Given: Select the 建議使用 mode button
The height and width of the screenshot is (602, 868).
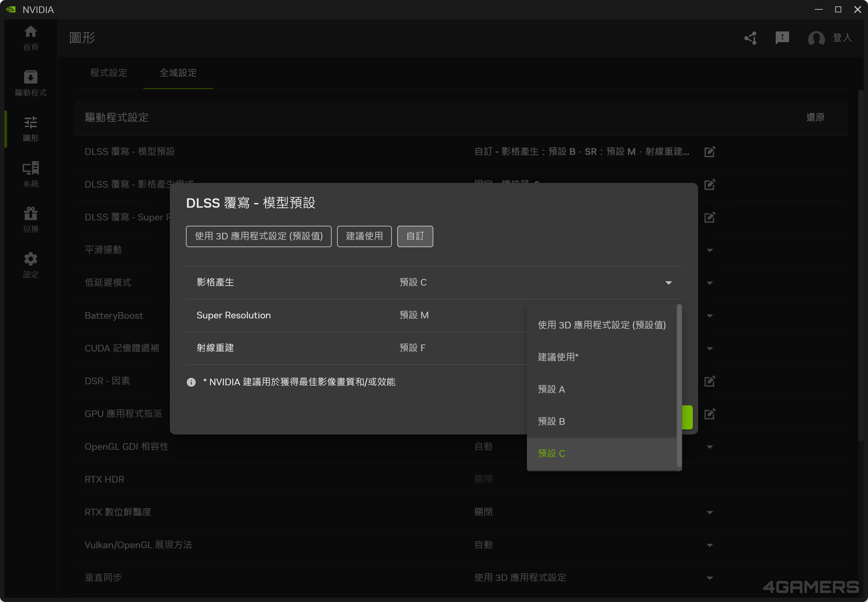Looking at the screenshot, I should pos(364,236).
